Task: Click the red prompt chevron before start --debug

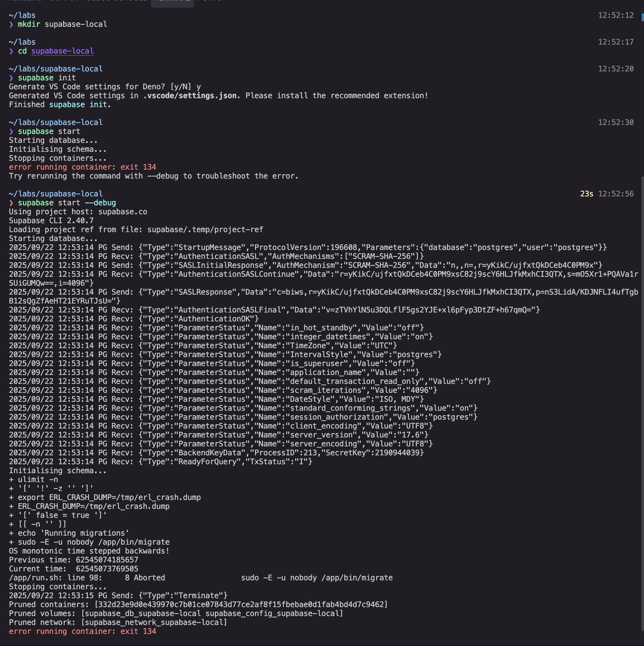Action: pos(11,203)
